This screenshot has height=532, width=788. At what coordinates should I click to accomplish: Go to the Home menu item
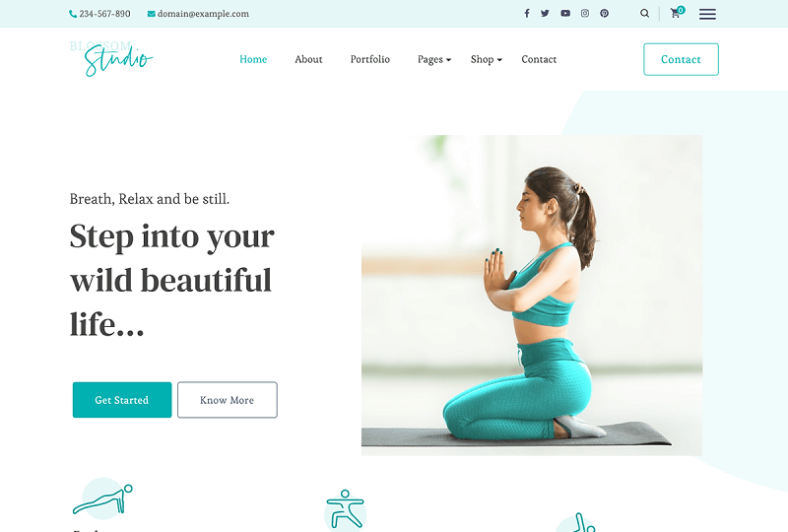[x=253, y=59]
